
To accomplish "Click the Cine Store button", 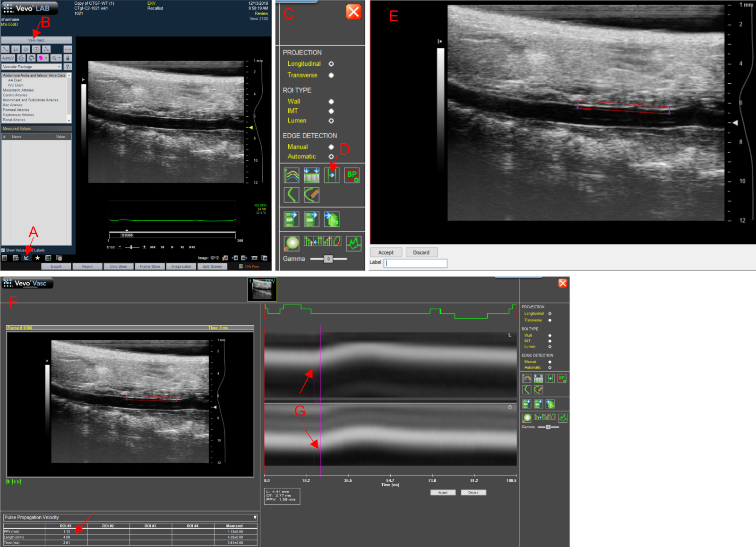I will [119, 267].
